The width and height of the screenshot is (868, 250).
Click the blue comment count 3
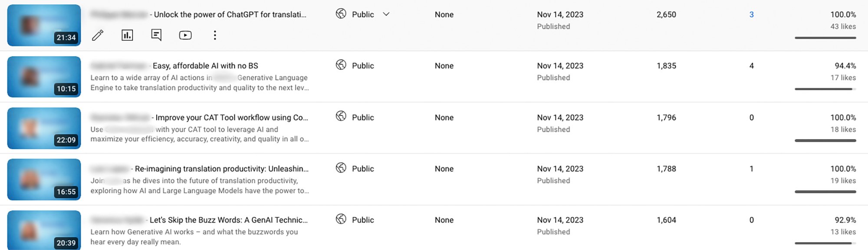(752, 15)
